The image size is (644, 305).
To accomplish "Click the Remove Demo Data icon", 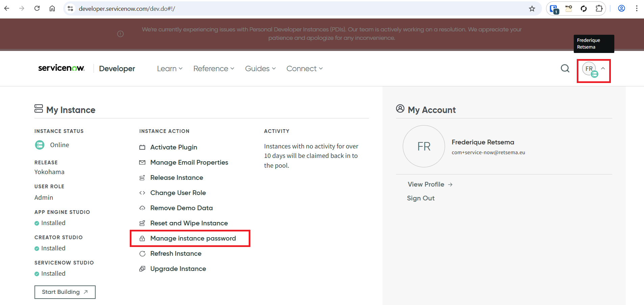I will coord(142,208).
